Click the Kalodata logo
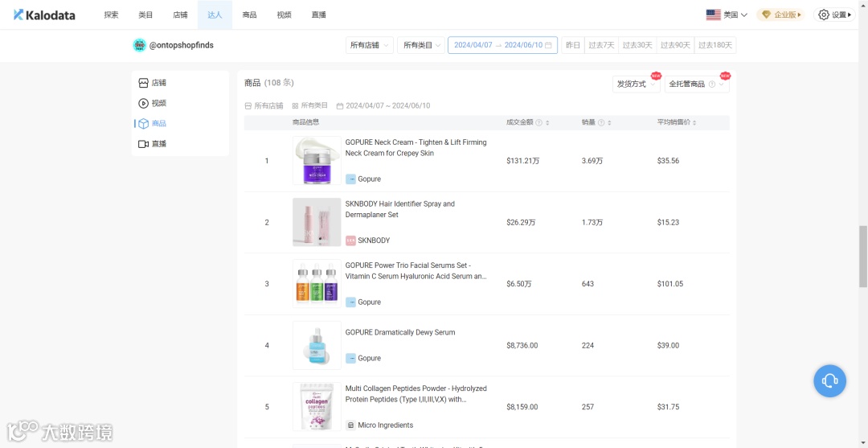This screenshot has height=448, width=868. pos(44,15)
